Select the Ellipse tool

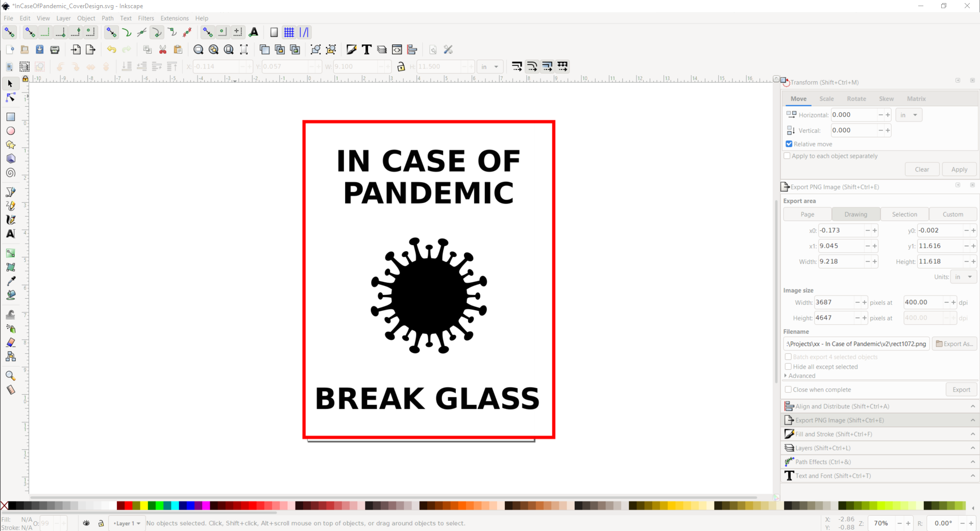pos(10,131)
